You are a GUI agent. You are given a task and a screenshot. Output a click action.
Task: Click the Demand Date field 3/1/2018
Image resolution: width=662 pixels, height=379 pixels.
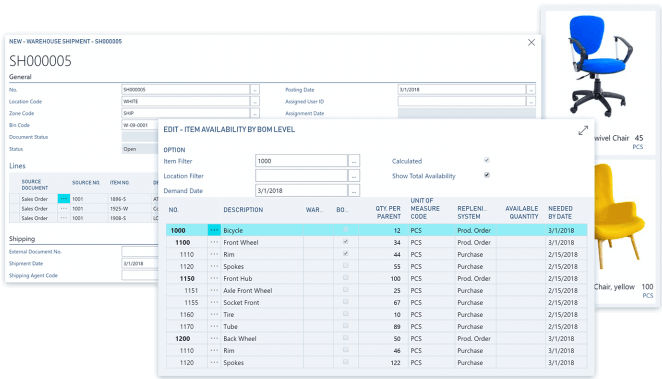[x=301, y=190]
